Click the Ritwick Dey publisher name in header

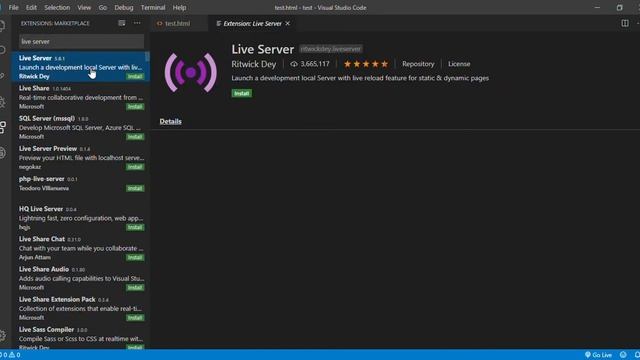253,64
